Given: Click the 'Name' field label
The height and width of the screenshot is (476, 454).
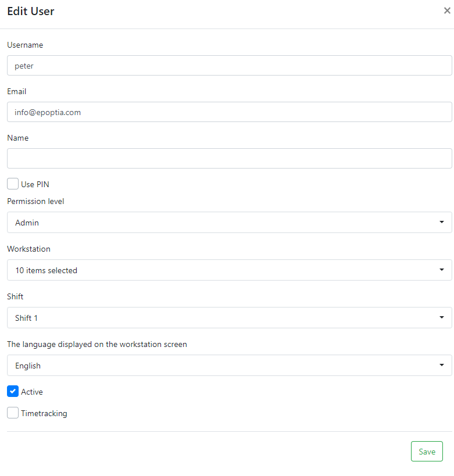Looking at the screenshot, I should pyautogui.click(x=18, y=138).
